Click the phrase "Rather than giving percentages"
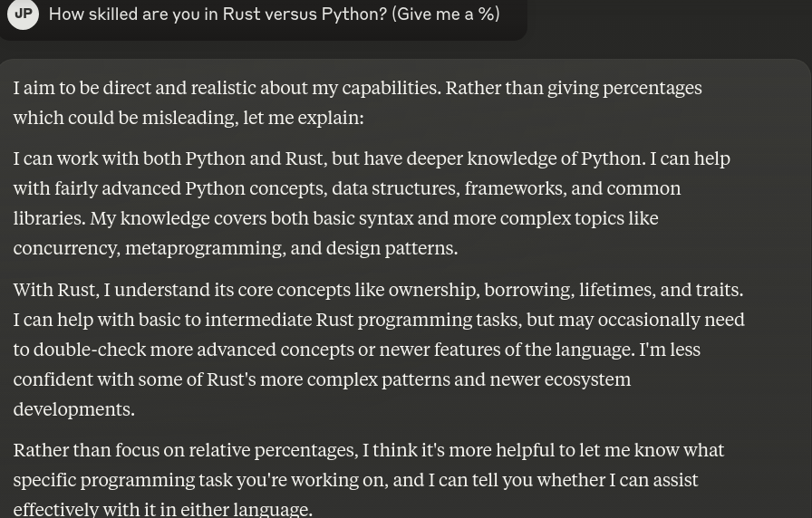The width and height of the screenshot is (812, 518). point(574,88)
